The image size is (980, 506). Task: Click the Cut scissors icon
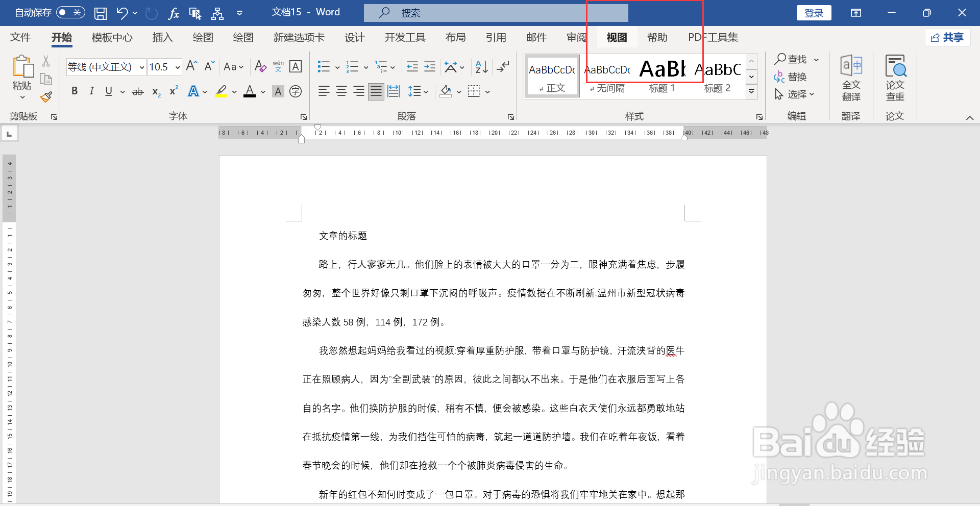[46, 61]
